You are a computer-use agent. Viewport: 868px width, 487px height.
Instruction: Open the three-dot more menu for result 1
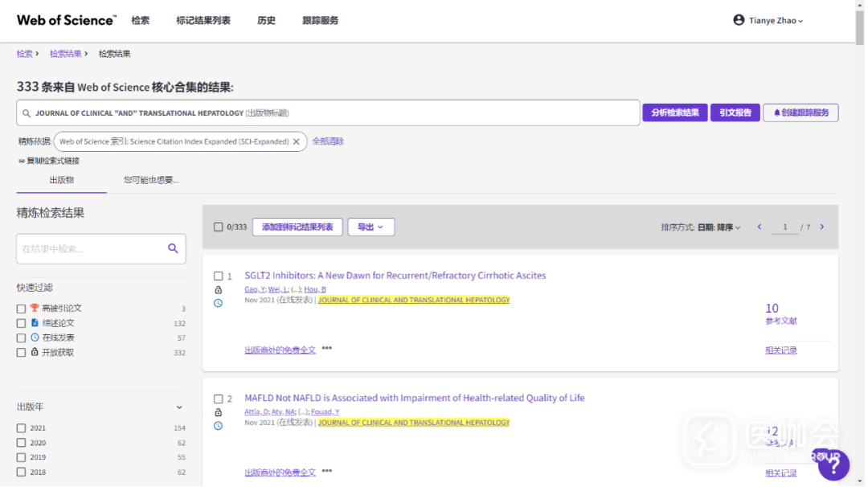click(327, 349)
